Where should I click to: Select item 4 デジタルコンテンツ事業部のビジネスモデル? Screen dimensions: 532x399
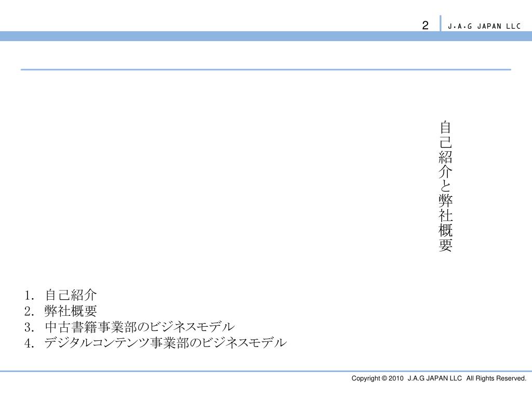155,343
